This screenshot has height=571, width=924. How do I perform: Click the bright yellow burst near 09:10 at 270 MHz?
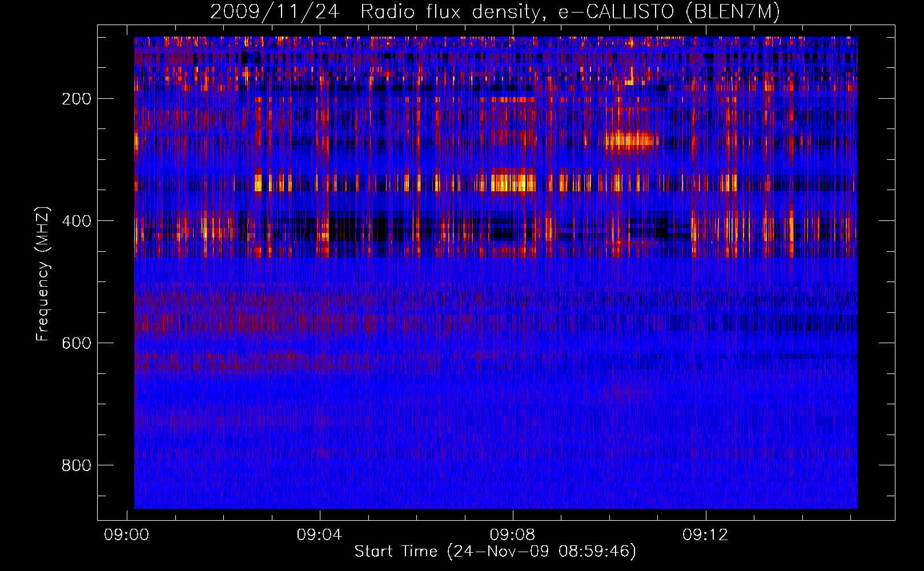click(630, 140)
